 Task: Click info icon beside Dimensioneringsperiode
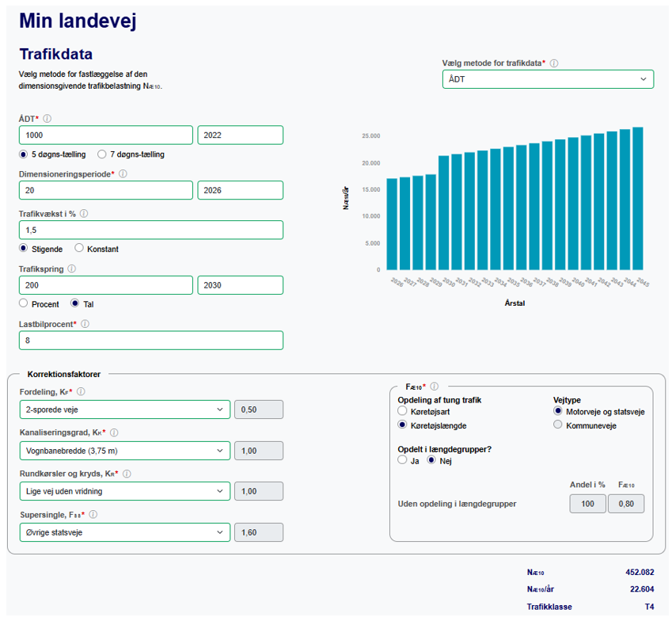123,173
